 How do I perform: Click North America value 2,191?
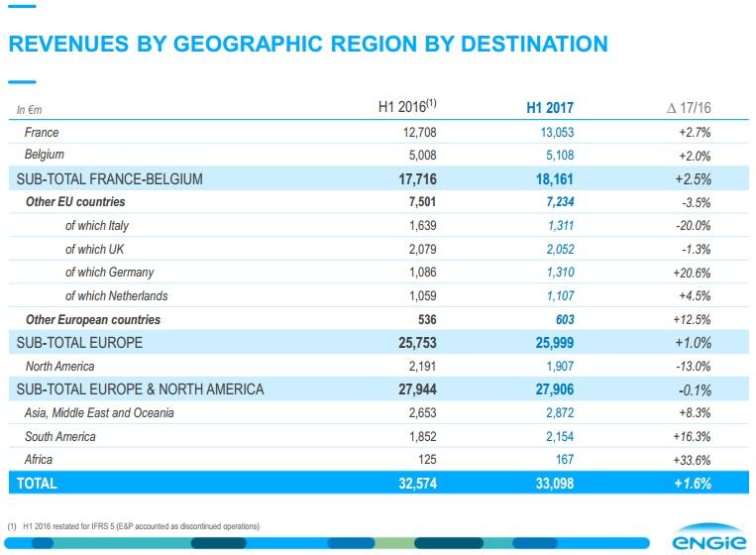(x=423, y=367)
